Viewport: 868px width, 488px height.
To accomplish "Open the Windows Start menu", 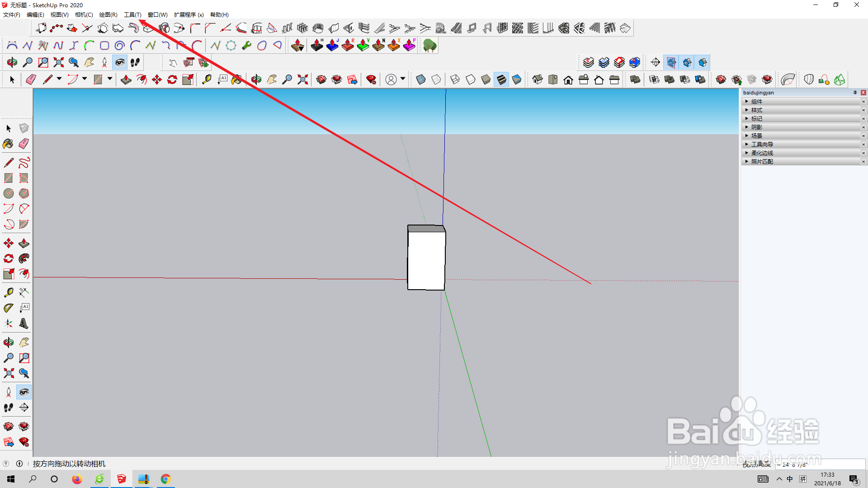I will [x=11, y=479].
